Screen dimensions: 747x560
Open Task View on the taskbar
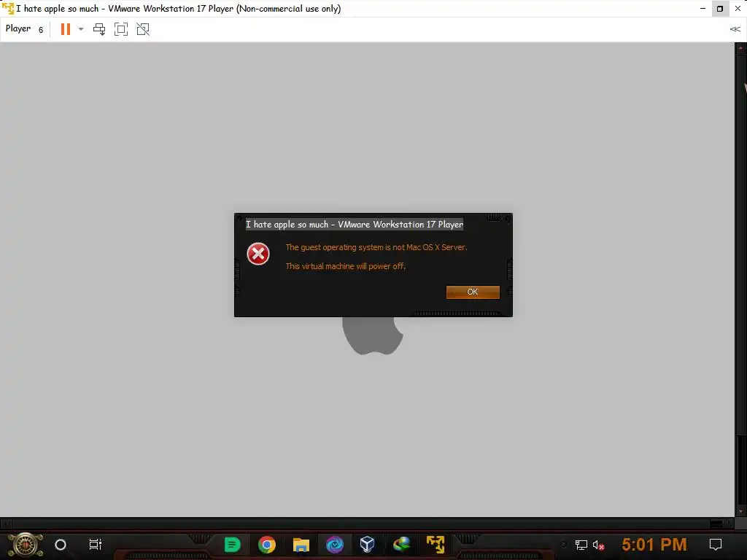(x=96, y=544)
